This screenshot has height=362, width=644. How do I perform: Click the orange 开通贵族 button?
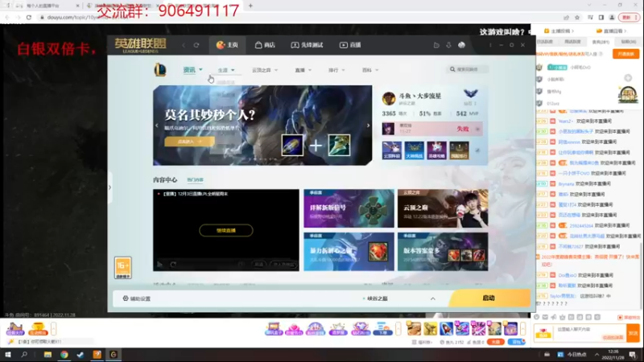[x=625, y=54]
